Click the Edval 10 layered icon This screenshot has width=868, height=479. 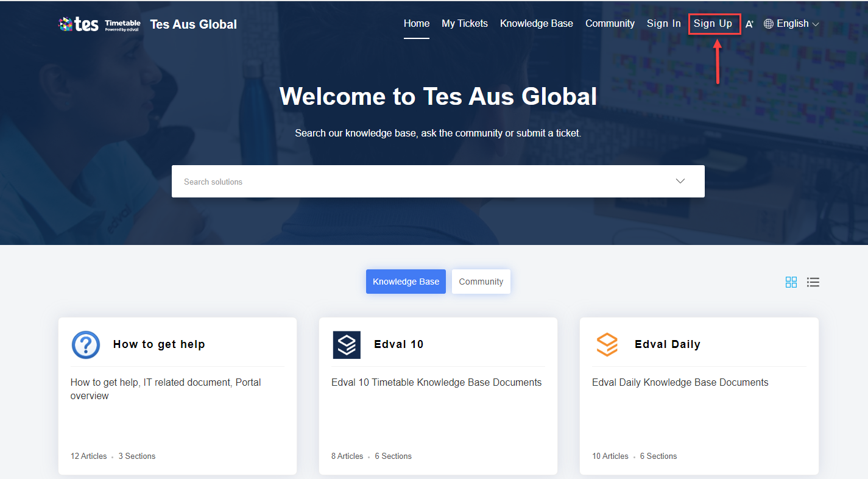coord(347,345)
